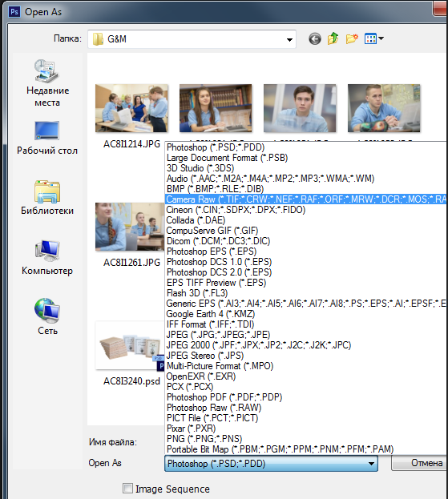The image size is (448, 499).
Task: Open Библиотеки in sidebar
Action: click(47, 198)
